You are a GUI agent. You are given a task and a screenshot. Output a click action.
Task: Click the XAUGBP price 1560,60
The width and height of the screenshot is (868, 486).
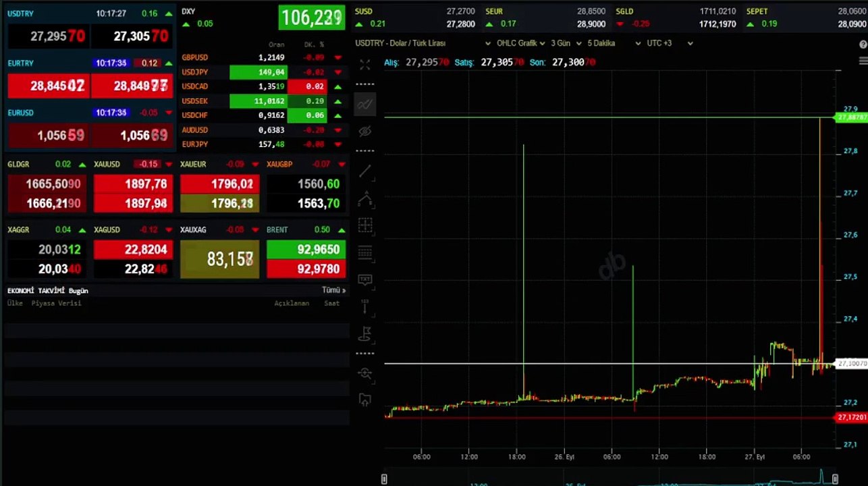(x=306, y=184)
